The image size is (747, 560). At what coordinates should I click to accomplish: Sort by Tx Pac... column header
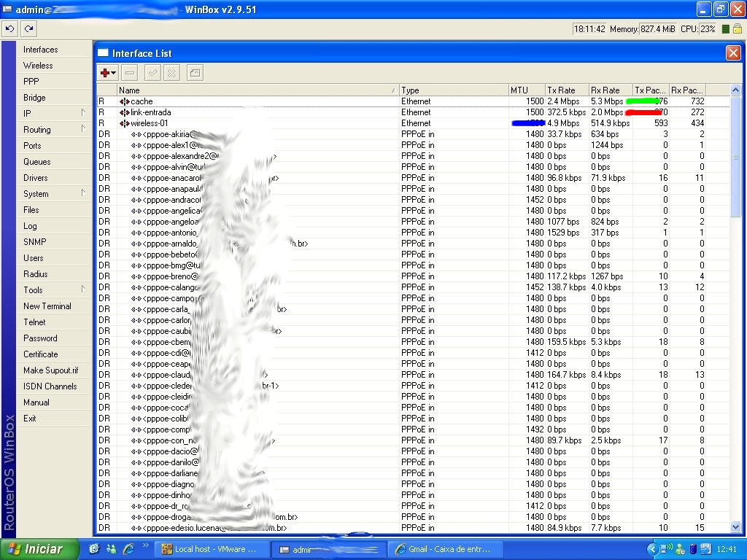[651, 90]
